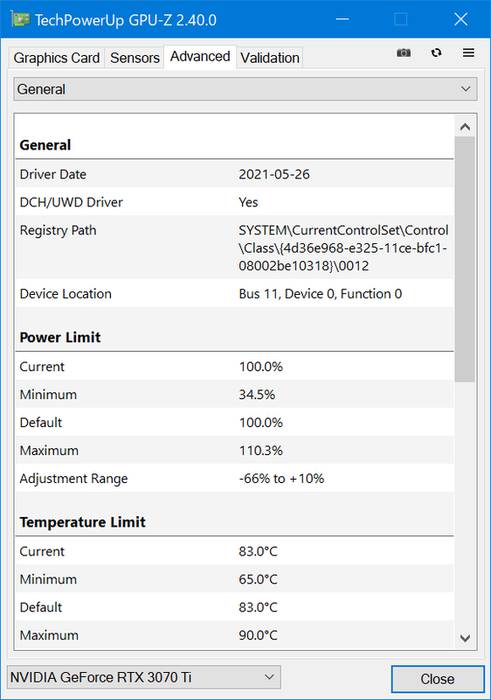The width and height of the screenshot is (491, 700).
Task: Select the Advanced tab
Action: pyautogui.click(x=200, y=57)
